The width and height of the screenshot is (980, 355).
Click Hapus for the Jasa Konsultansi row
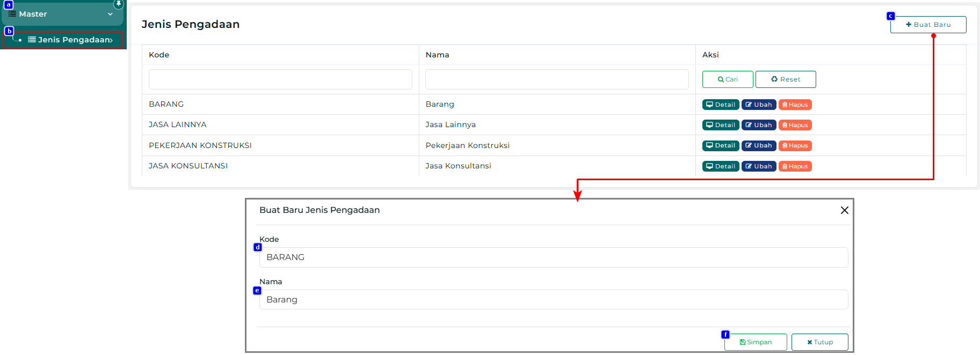point(795,166)
